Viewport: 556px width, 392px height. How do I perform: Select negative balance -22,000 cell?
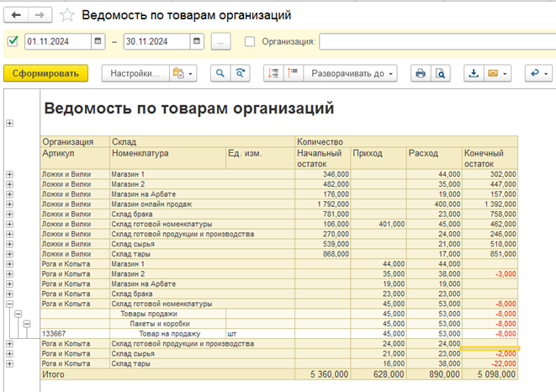pos(490,363)
